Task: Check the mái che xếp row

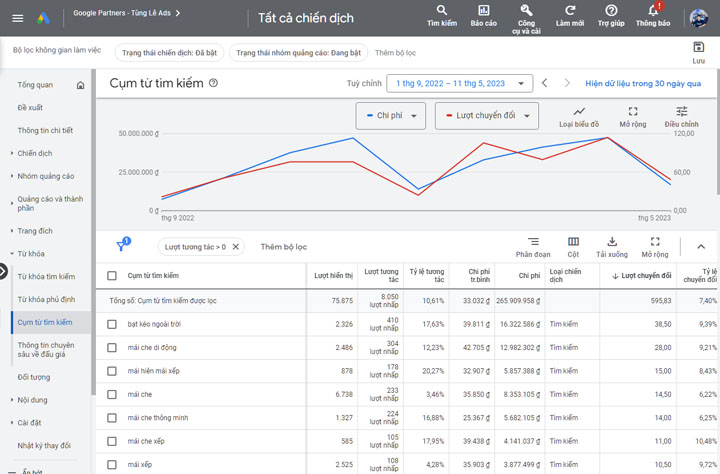Action: coord(112,441)
